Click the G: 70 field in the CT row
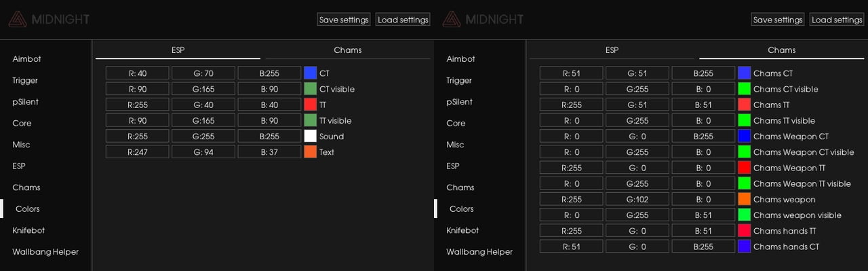 tap(203, 73)
